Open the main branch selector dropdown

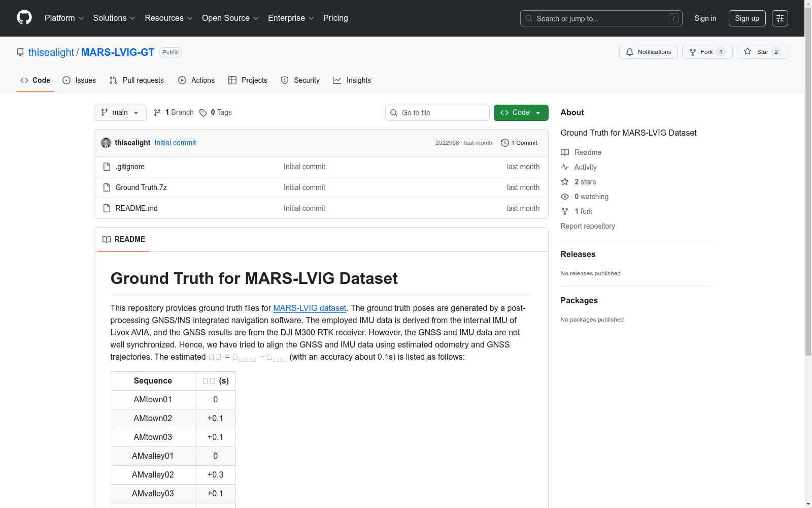120,113
